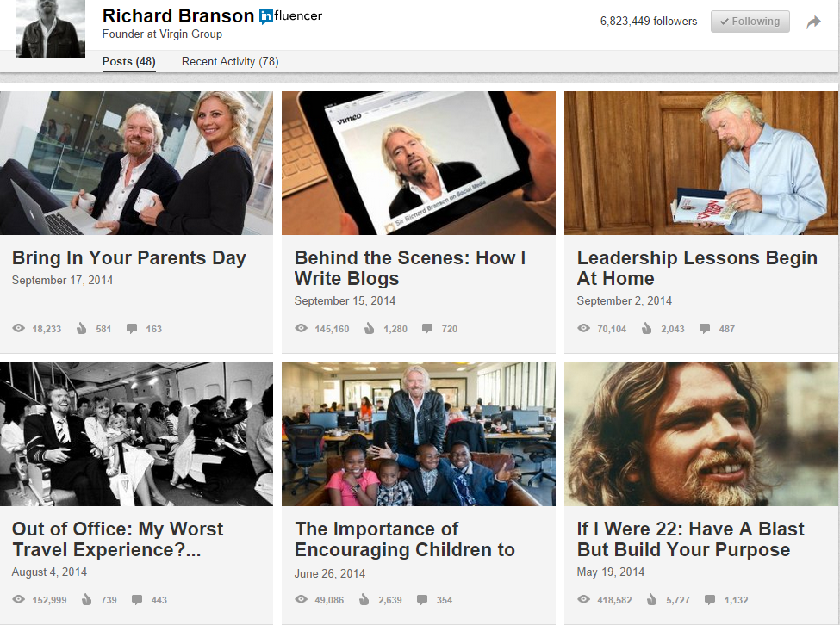Select the Posts (48) tab

point(128,61)
